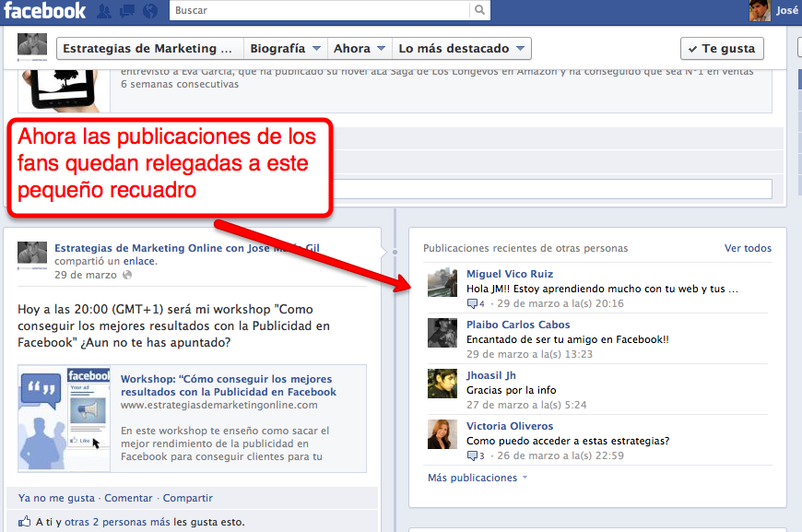Click timestamp 29 de marzo a la(s) 13:23
Screen dimensions: 802x532
click(x=529, y=354)
